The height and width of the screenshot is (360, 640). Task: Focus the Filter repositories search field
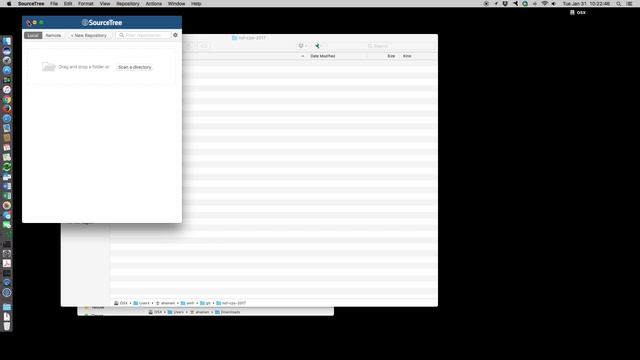click(143, 35)
